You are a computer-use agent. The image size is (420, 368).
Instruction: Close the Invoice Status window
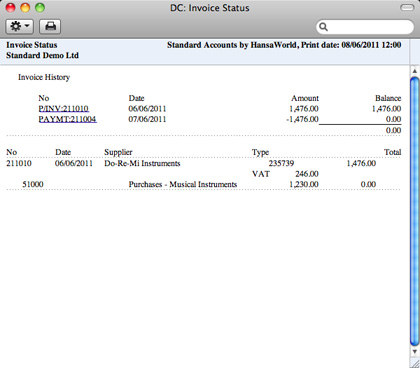click(11, 7)
